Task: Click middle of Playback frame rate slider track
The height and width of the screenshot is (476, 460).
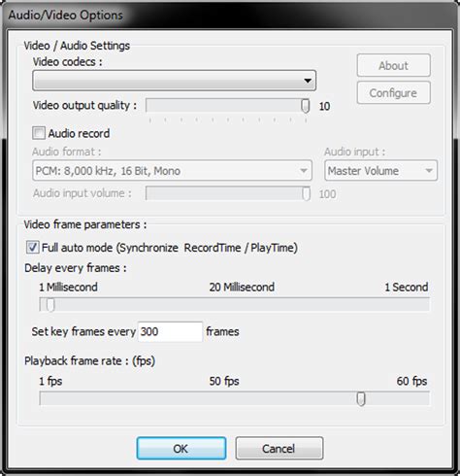Action: pos(234,398)
